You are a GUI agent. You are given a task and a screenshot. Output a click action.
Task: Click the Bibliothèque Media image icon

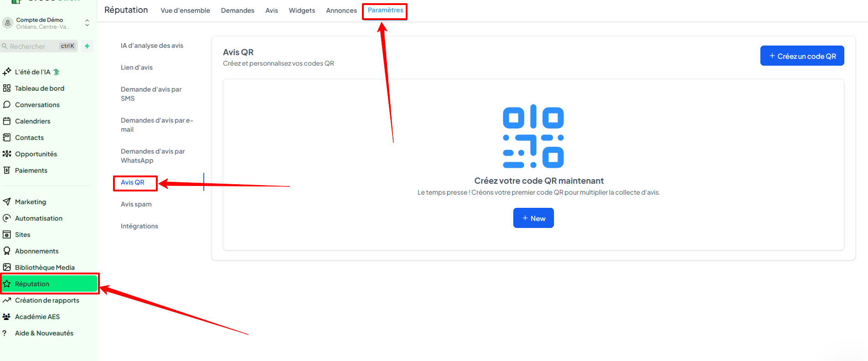pos(7,267)
